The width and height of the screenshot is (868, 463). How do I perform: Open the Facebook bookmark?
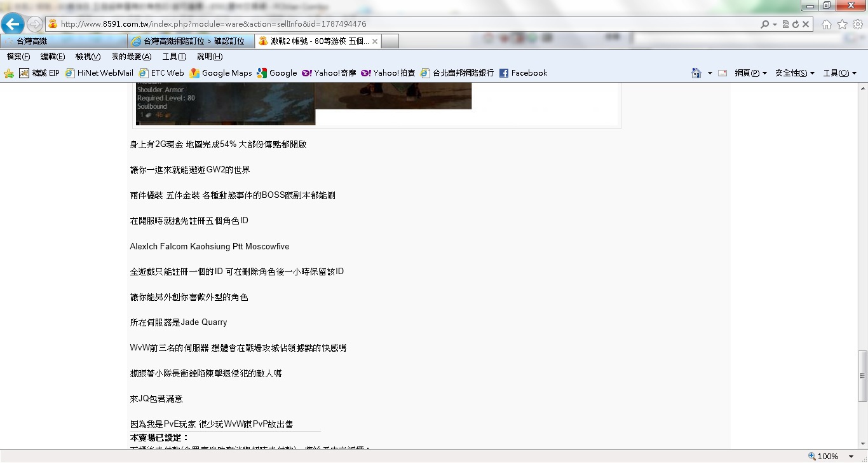(523, 73)
